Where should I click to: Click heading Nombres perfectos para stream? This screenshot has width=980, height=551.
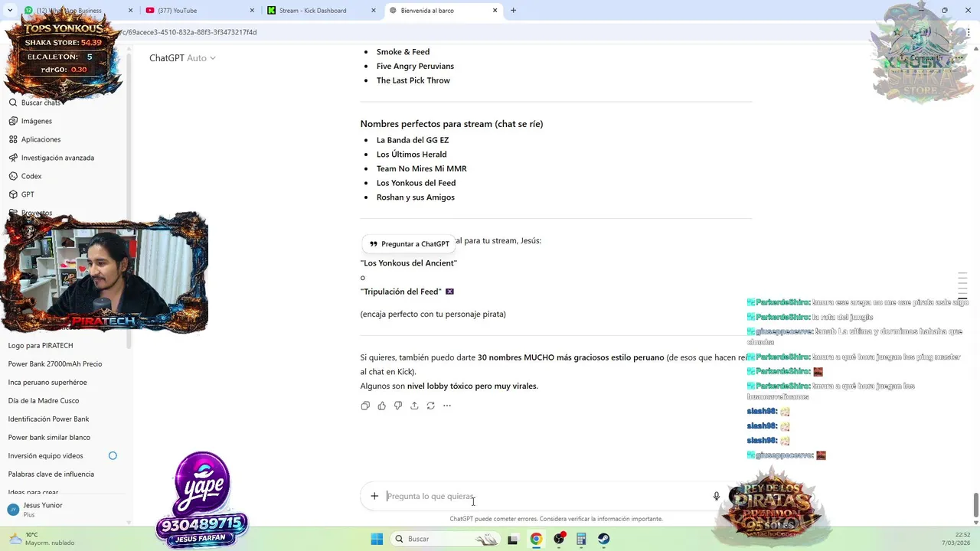[452, 124]
